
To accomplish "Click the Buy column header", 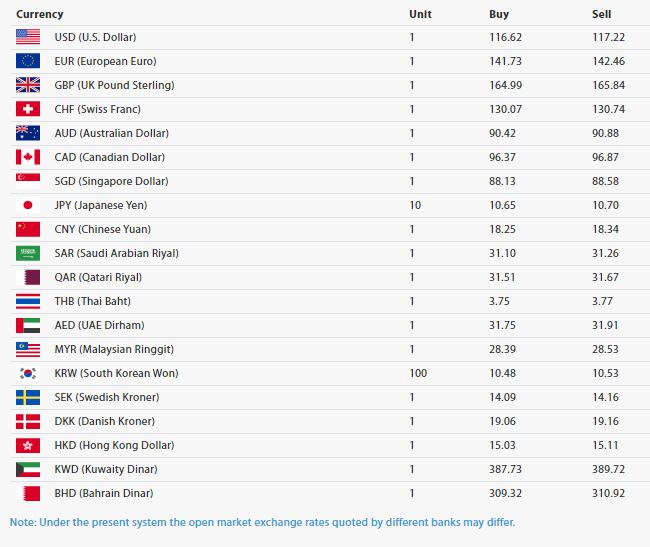I will (499, 14).
